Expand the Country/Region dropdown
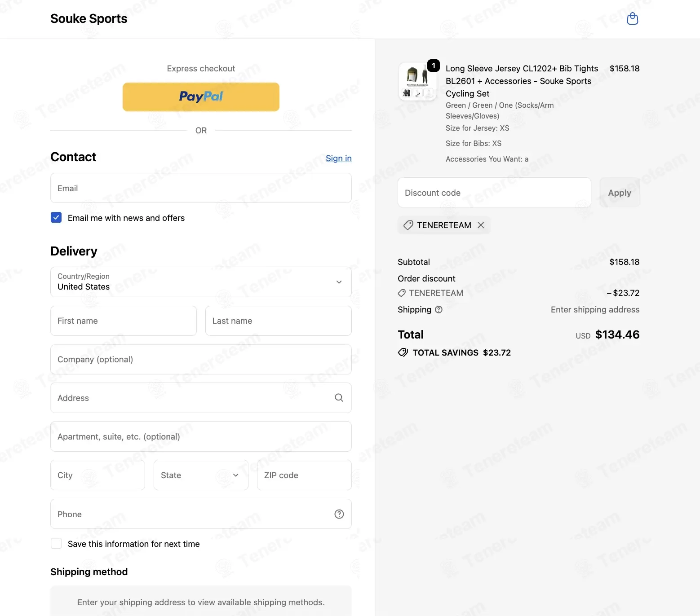 201,282
